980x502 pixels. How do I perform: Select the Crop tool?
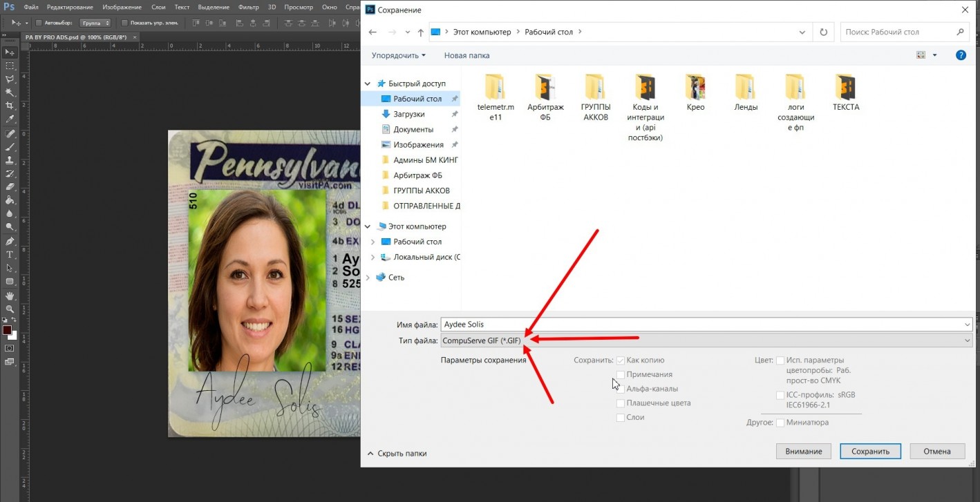(10, 106)
